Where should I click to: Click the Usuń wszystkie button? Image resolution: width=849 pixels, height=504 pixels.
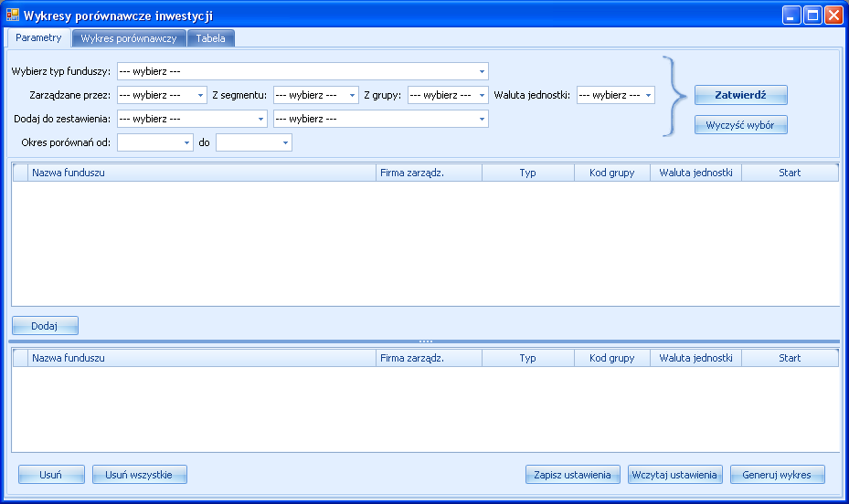pos(139,475)
